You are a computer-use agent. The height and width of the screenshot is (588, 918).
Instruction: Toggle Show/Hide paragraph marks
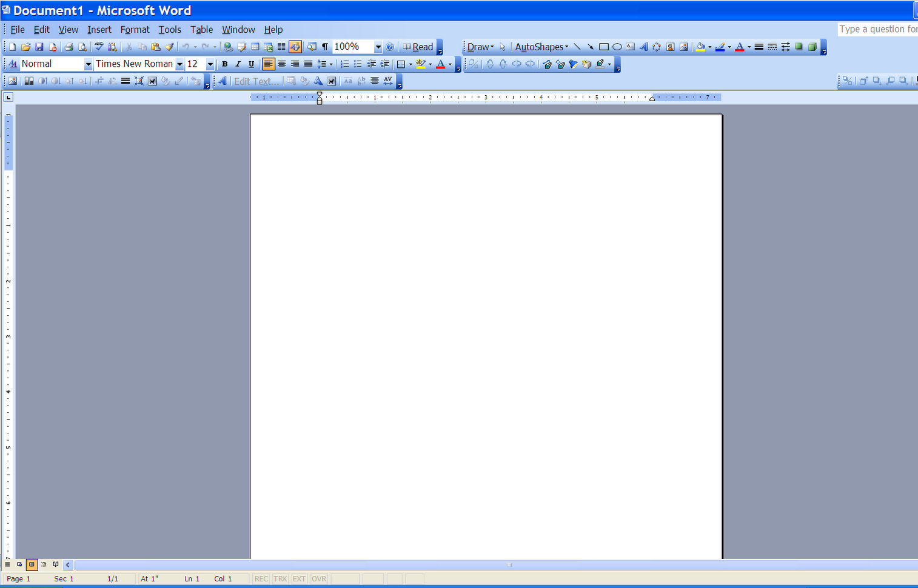pos(325,47)
